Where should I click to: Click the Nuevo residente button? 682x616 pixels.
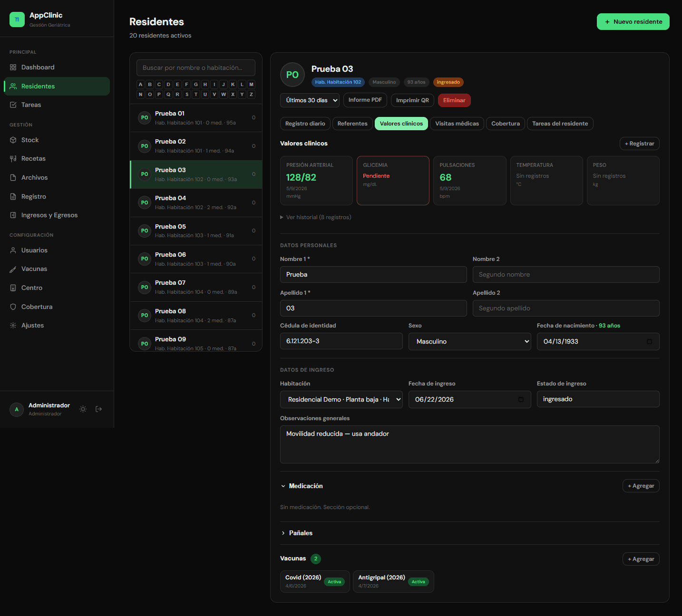coord(633,22)
